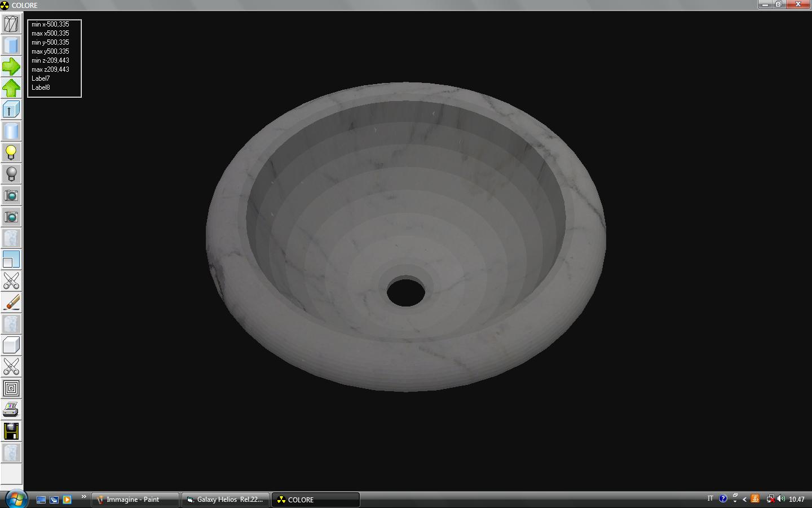Click the 'Label7' text

(41, 78)
